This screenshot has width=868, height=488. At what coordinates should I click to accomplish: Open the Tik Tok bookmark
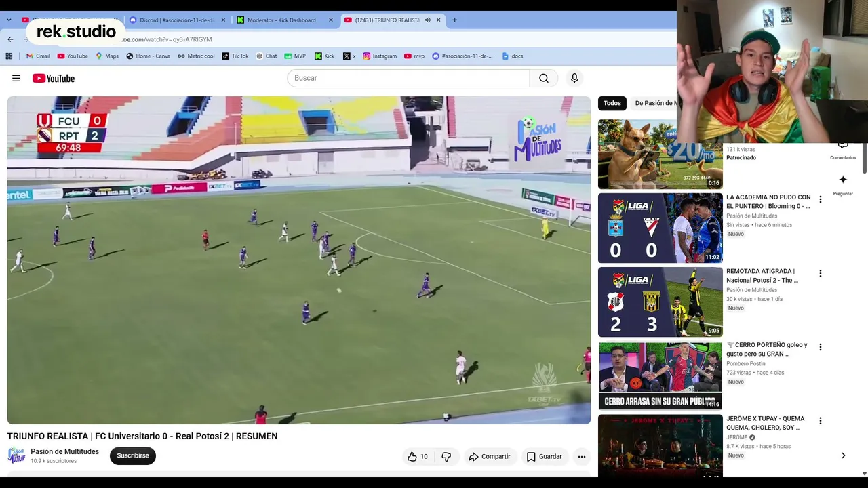(x=235, y=56)
